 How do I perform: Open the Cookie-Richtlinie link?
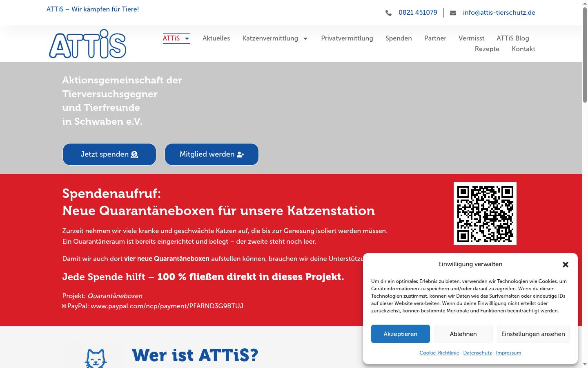(439, 353)
